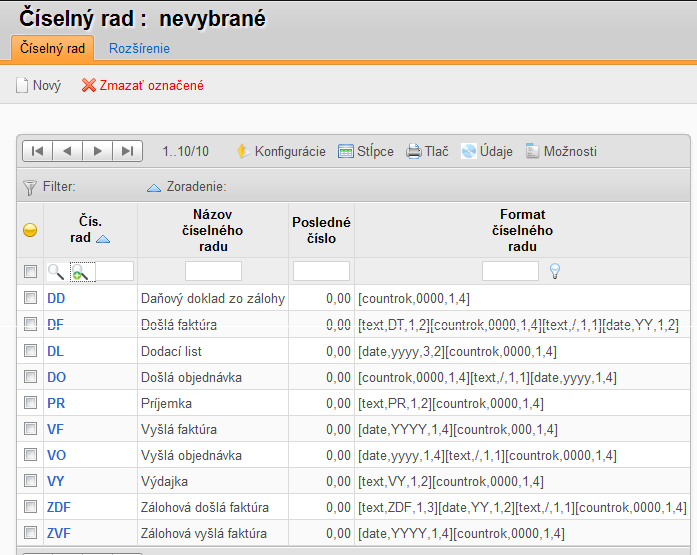Open the DO number series link

[x=56, y=377]
